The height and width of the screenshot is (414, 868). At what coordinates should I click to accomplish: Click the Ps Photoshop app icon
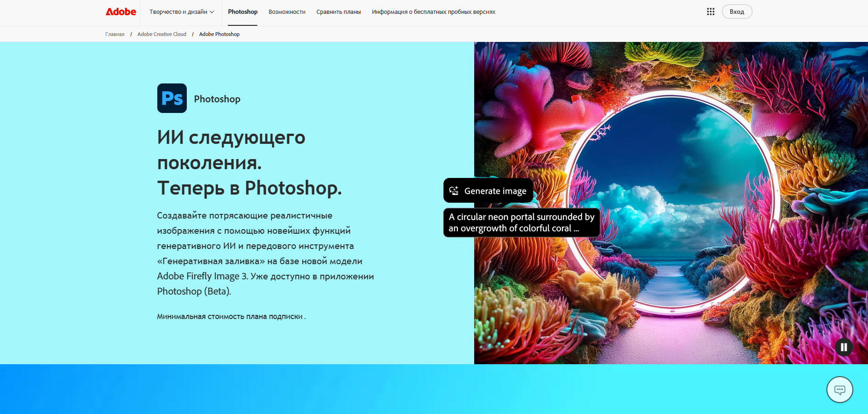(x=172, y=98)
